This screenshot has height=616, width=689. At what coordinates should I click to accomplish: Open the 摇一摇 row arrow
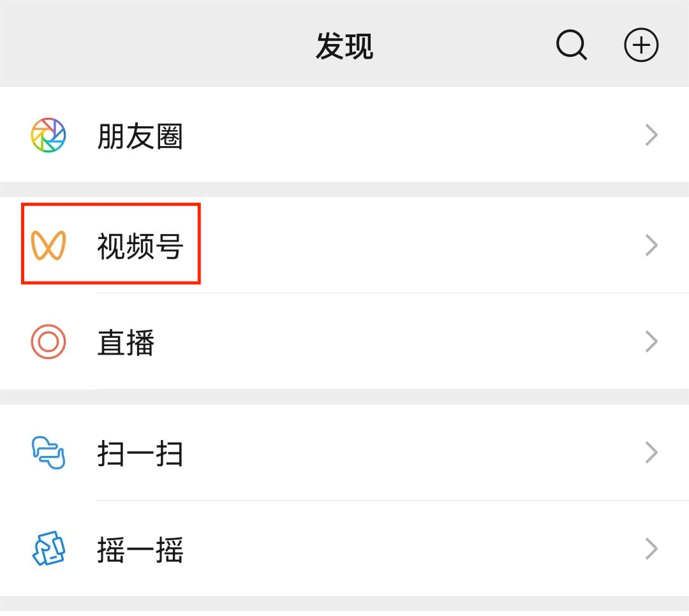tap(651, 548)
